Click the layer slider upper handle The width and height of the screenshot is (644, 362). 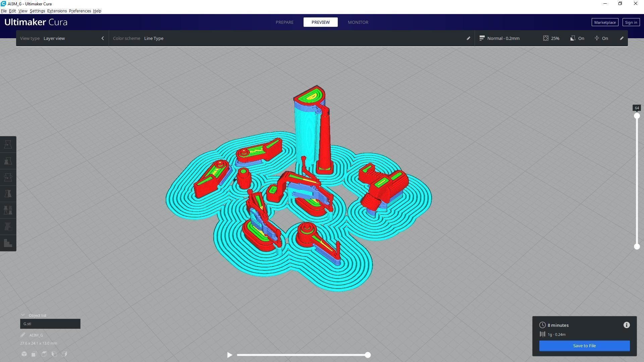point(637,116)
